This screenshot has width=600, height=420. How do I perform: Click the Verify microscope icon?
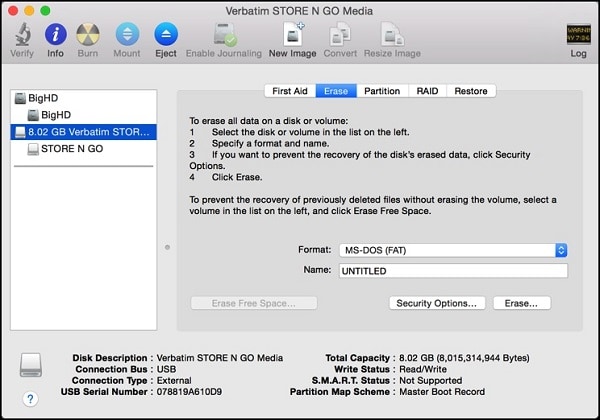(x=23, y=34)
